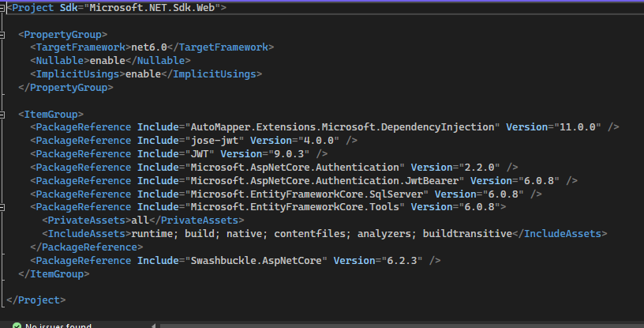The height and width of the screenshot is (328, 644).
Task: Click 'Microsoft.EntityFrameworkCore.Tools' package name
Action: point(295,207)
